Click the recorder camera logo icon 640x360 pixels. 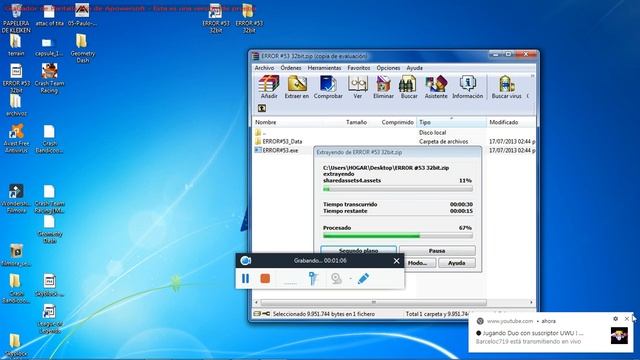(x=246, y=260)
